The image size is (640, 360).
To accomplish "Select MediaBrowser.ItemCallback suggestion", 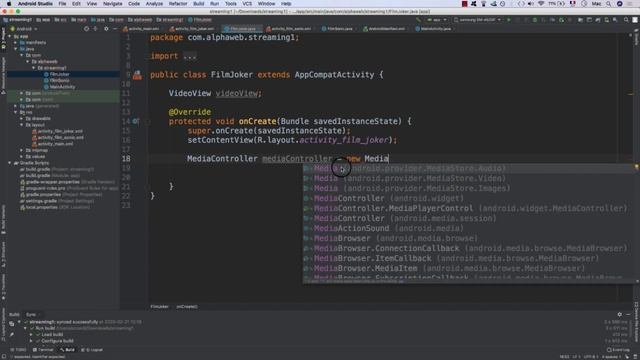I will (x=469, y=258).
